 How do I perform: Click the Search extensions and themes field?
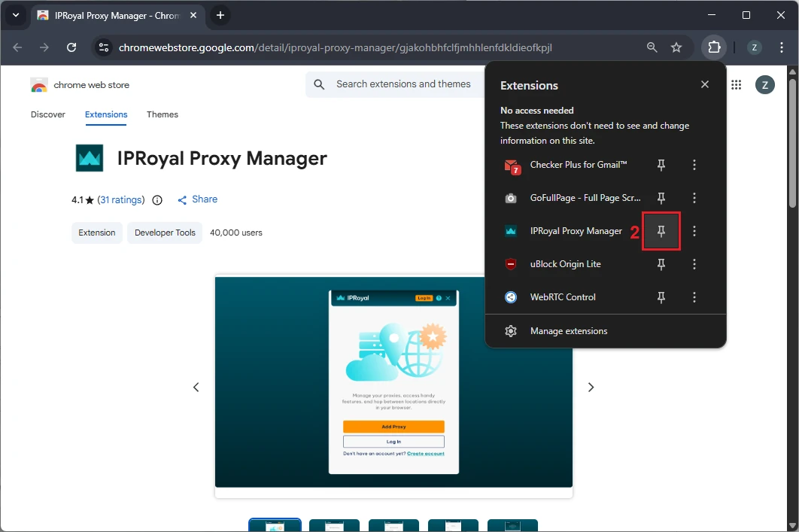(x=403, y=84)
